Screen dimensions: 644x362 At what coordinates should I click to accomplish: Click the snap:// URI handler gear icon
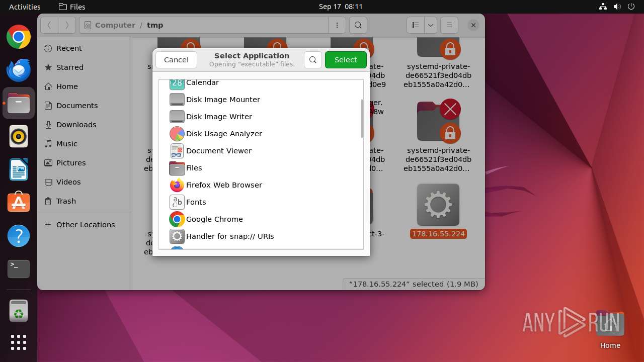click(177, 236)
